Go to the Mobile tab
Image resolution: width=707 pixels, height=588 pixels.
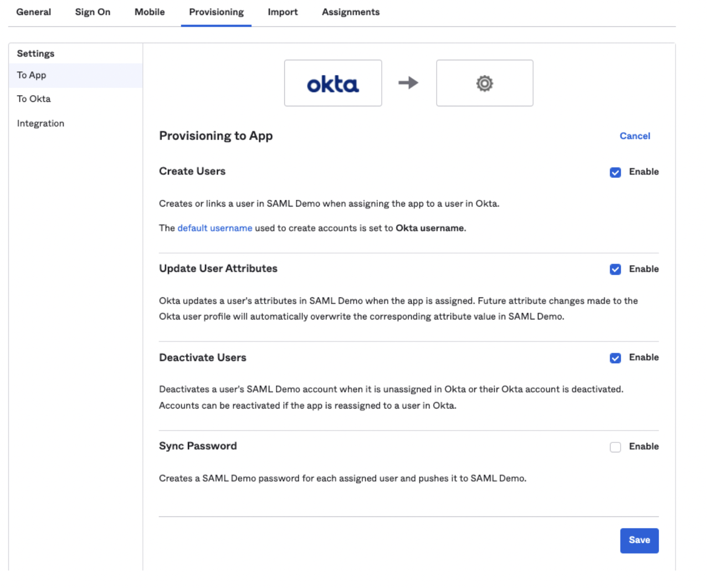[150, 12]
